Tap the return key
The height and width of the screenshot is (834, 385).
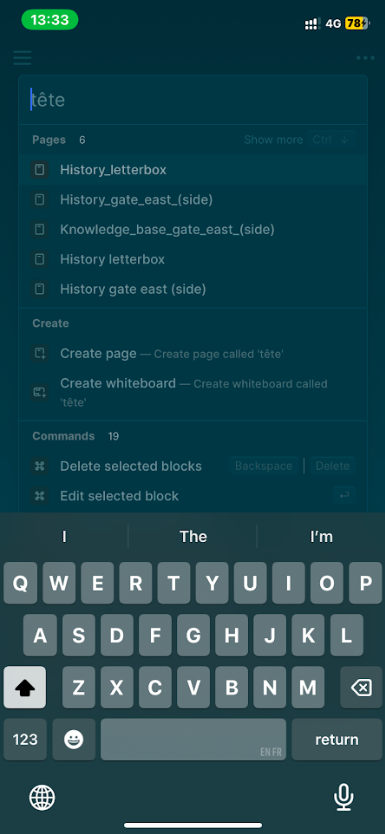point(337,739)
